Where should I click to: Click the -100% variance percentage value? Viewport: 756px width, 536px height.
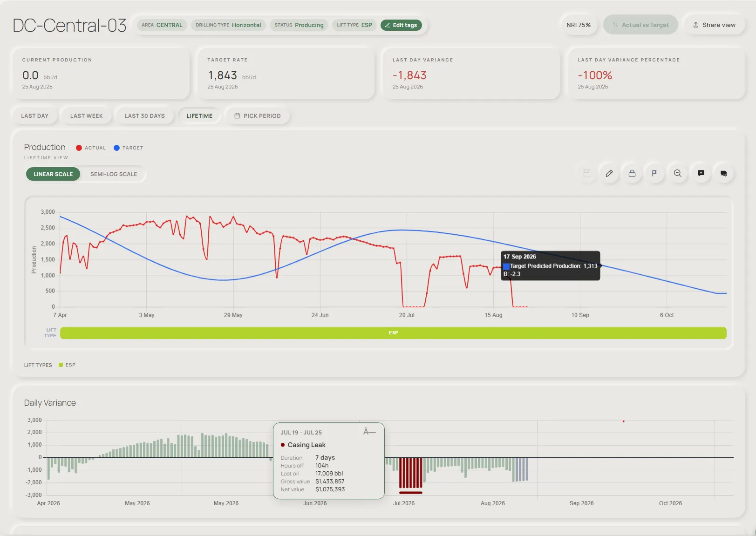click(595, 75)
